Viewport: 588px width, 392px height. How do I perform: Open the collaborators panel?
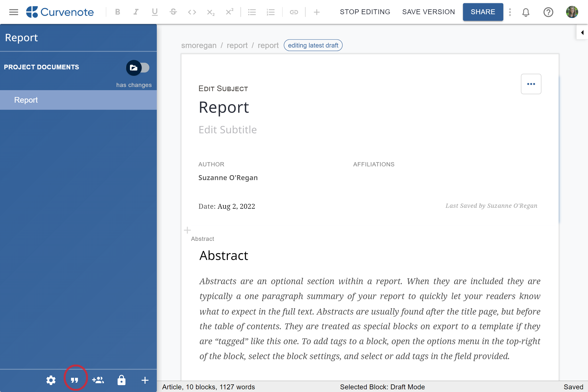coord(98,380)
